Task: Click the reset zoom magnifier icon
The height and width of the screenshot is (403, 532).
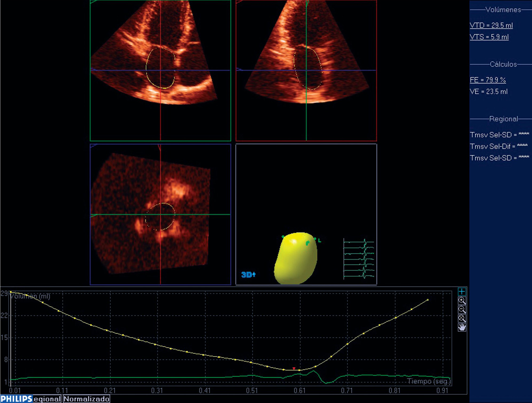Action: tap(462, 318)
